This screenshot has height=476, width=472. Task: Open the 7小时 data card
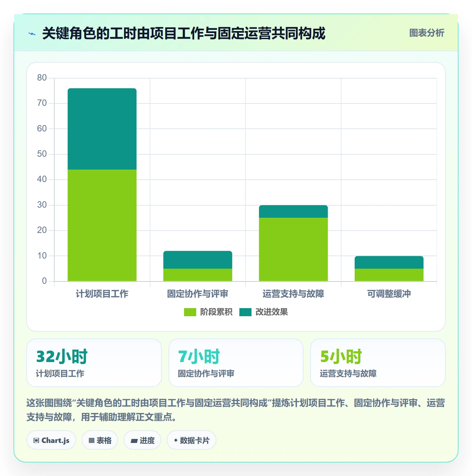tap(236, 363)
